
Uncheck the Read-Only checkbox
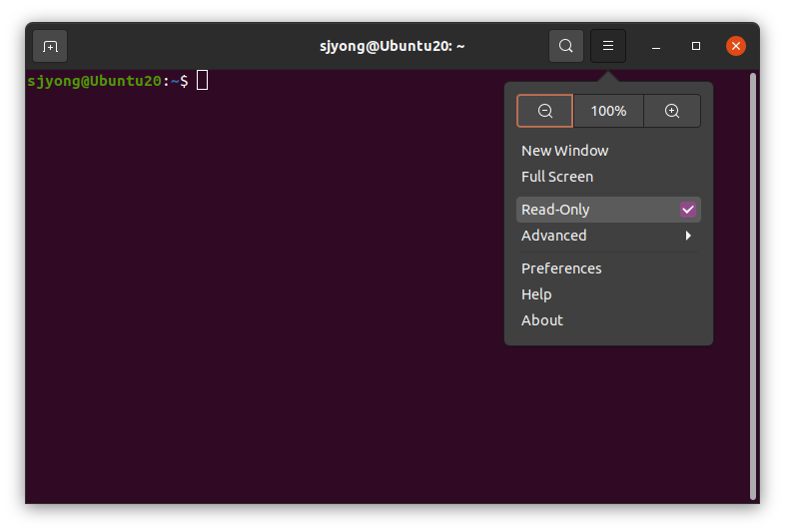click(x=688, y=210)
